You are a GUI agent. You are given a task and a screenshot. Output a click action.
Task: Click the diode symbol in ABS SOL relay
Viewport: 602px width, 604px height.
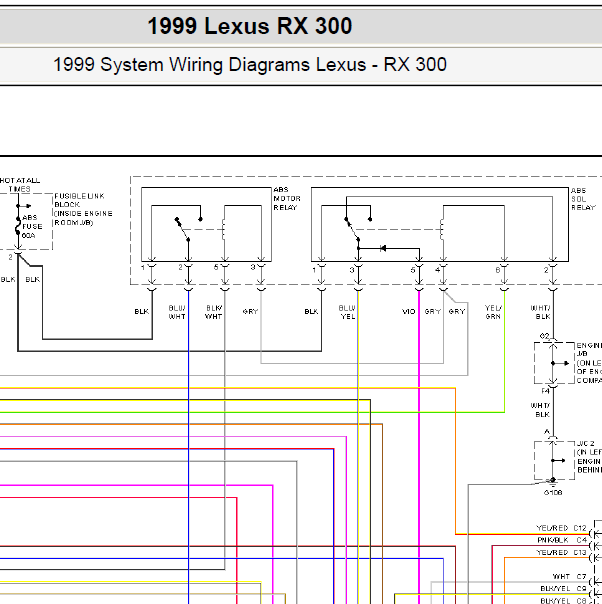point(382,248)
